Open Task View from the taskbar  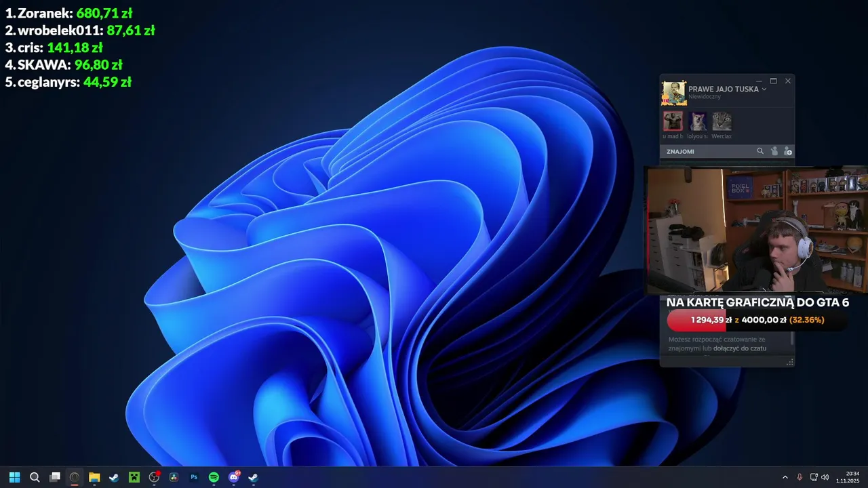pos(55,477)
